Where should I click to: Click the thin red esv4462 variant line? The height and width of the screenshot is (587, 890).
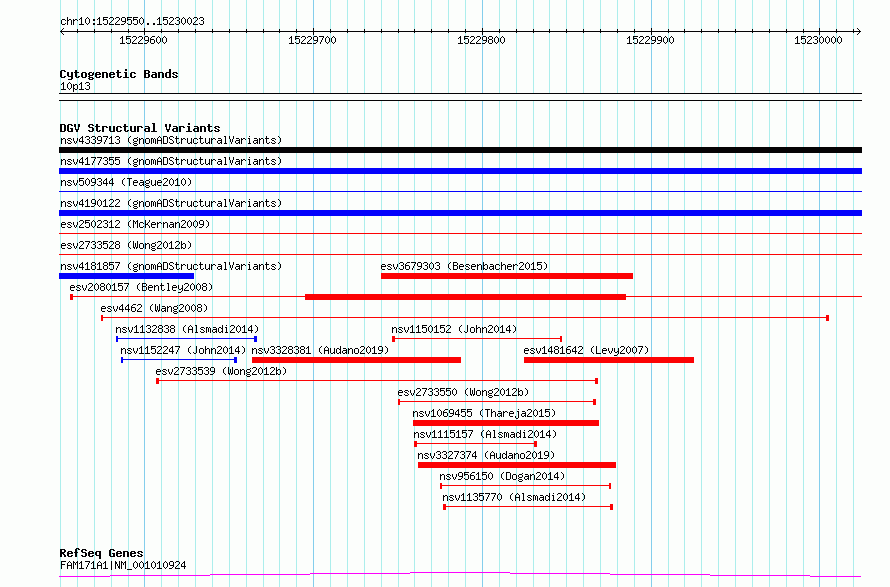point(465,318)
